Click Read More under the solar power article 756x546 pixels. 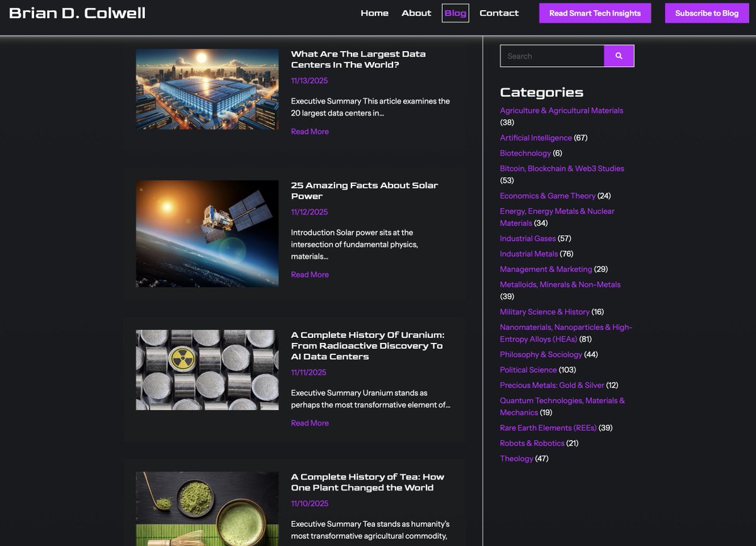coord(310,275)
